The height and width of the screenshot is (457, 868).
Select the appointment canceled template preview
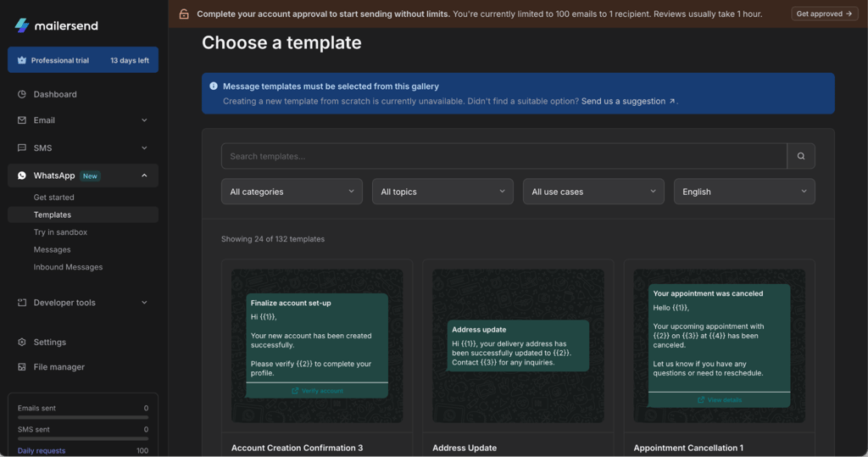click(720, 346)
